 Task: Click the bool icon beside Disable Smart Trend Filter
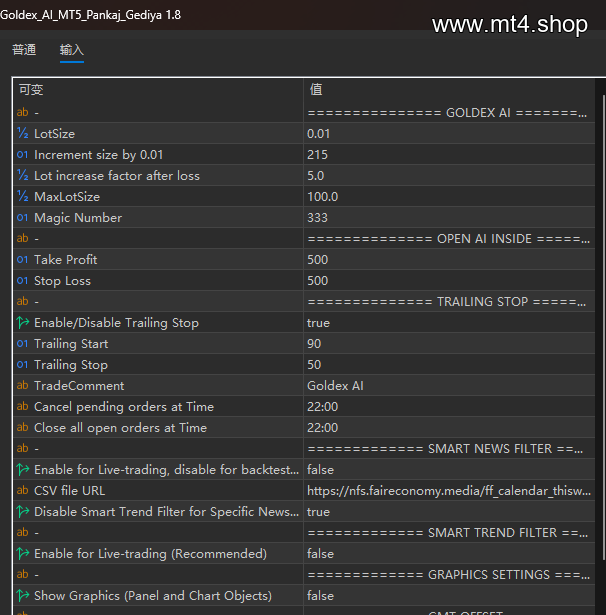(23, 511)
